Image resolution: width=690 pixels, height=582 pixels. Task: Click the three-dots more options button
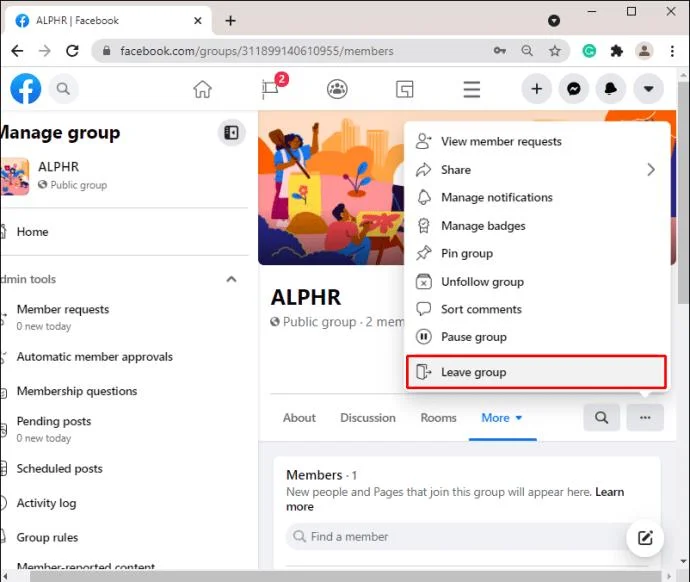(645, 417)
